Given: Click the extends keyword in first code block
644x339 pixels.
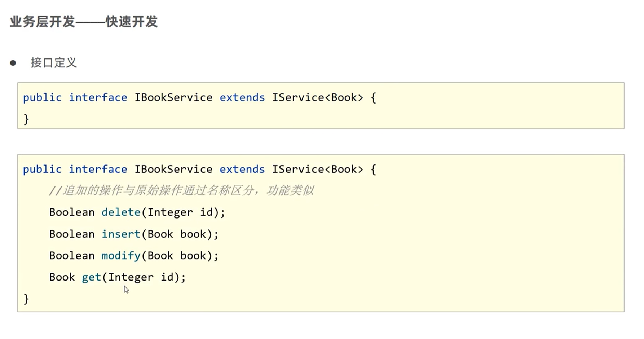Looking at the screenshot, I should 242,97.
